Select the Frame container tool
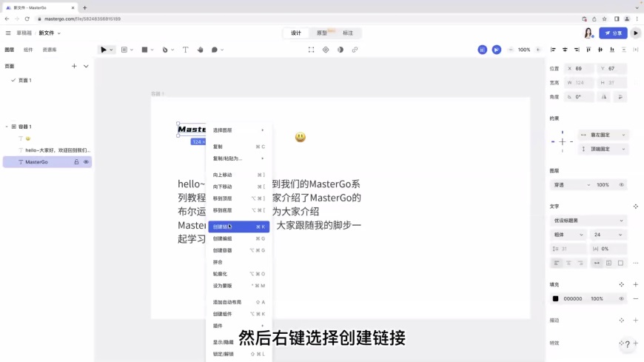The width and height of the screenshot is (644, 362). [124, 50]
